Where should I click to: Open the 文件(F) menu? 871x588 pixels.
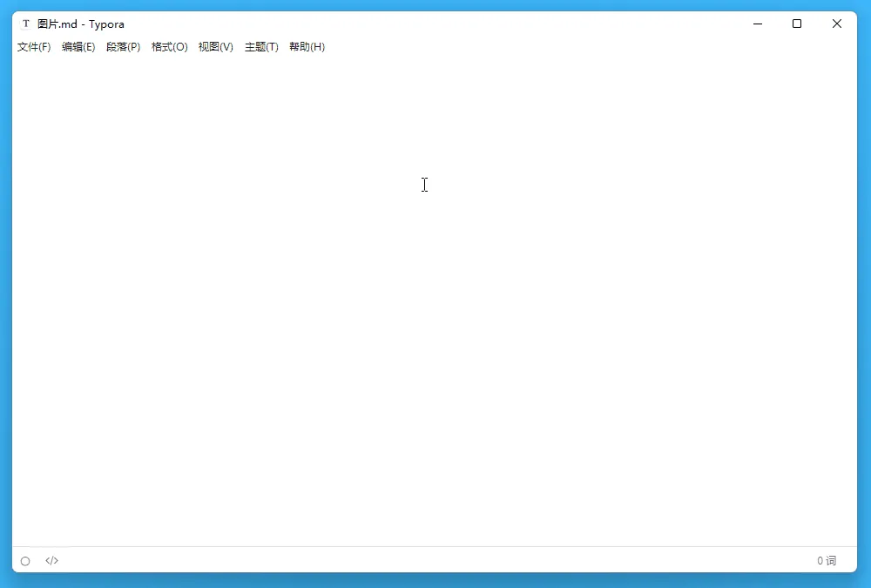[33, 47]
